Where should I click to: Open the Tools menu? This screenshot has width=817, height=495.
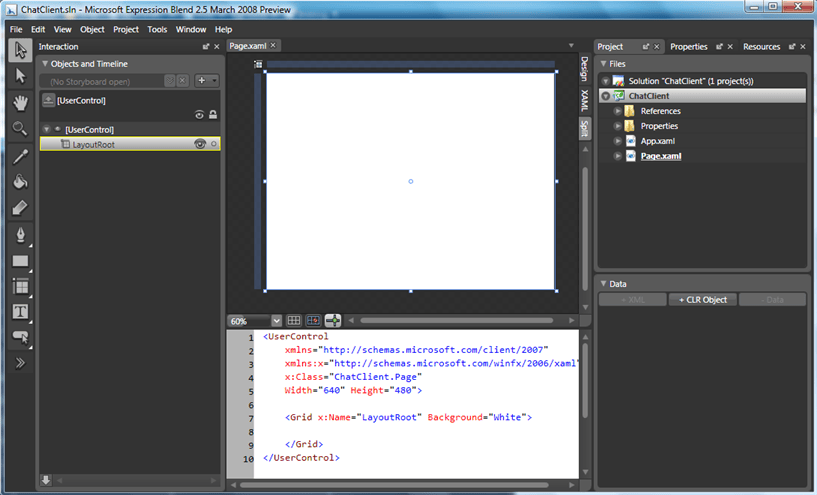[157, 29]
